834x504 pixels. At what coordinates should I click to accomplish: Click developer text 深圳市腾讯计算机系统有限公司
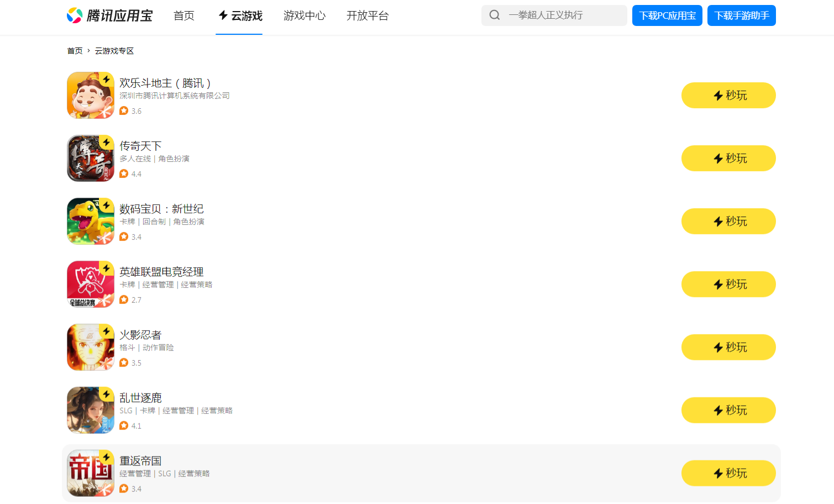pyautogui.click(x=175, y=96)
